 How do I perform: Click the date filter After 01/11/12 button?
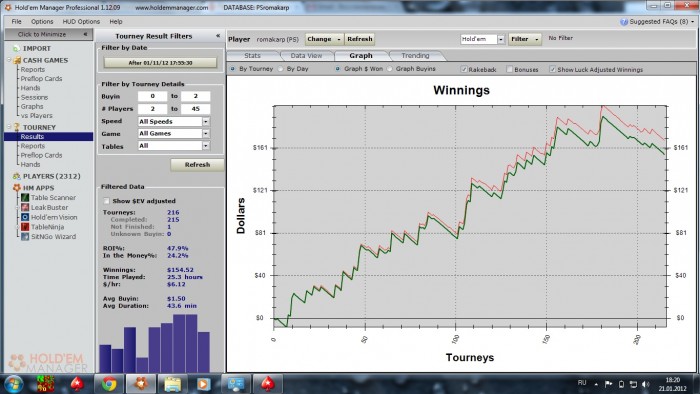(160, 63)
